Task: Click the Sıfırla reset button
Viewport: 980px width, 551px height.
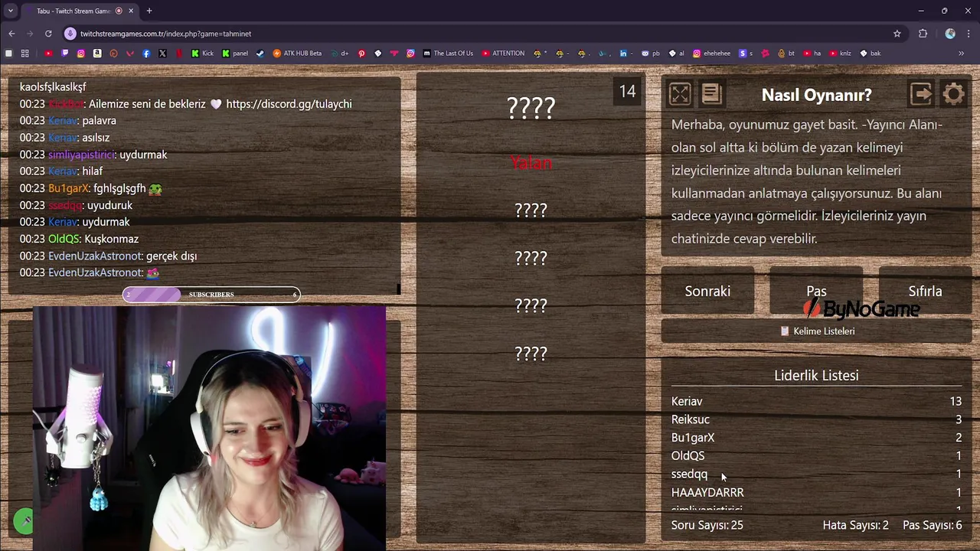Action: point(925,291)
